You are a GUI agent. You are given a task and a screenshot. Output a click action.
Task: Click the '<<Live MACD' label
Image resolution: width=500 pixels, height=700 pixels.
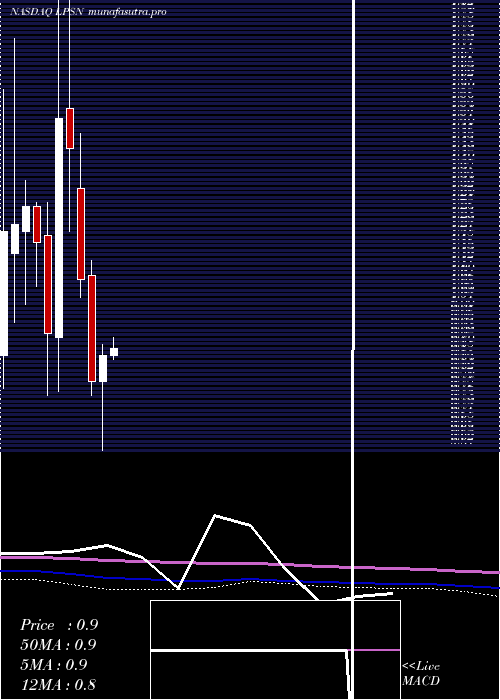(x=421, y=674)
